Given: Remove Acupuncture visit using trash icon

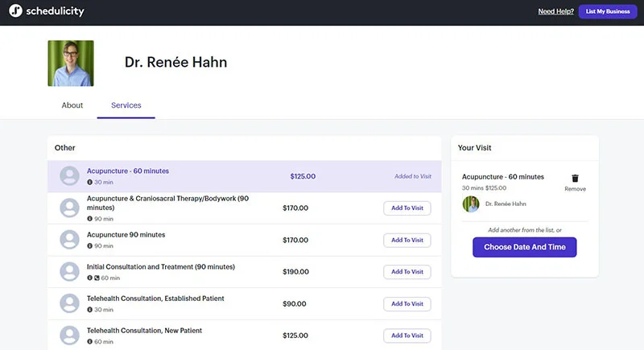Looking at the screenshot, I should (575, 178).
